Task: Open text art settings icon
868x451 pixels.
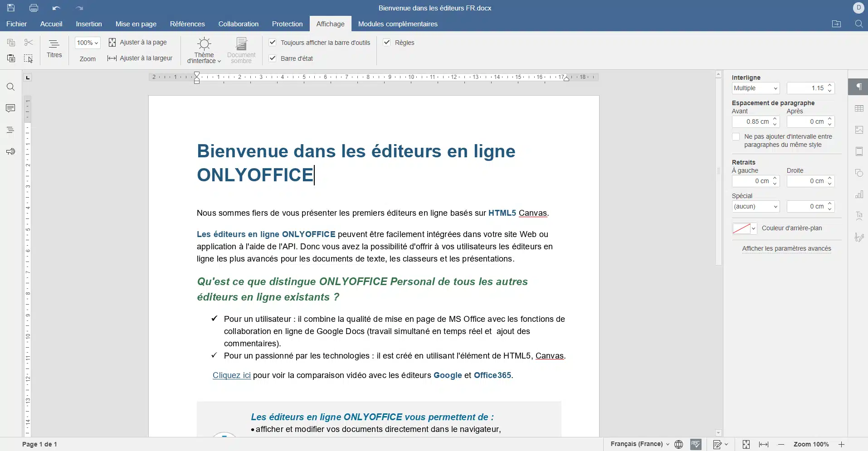Action: pyautogui.click(x=859, y=216)
